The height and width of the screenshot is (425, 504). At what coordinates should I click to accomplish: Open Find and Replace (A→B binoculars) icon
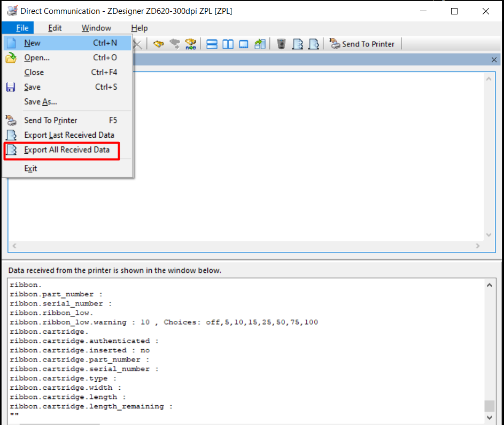click(191, 44)
